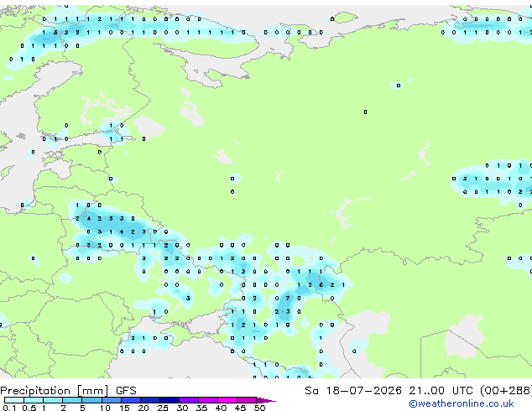Click the '25' legend scale label

point(163,408)
